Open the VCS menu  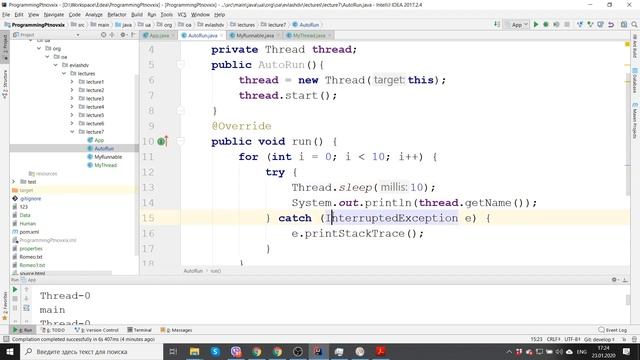[x=182, y=15]
